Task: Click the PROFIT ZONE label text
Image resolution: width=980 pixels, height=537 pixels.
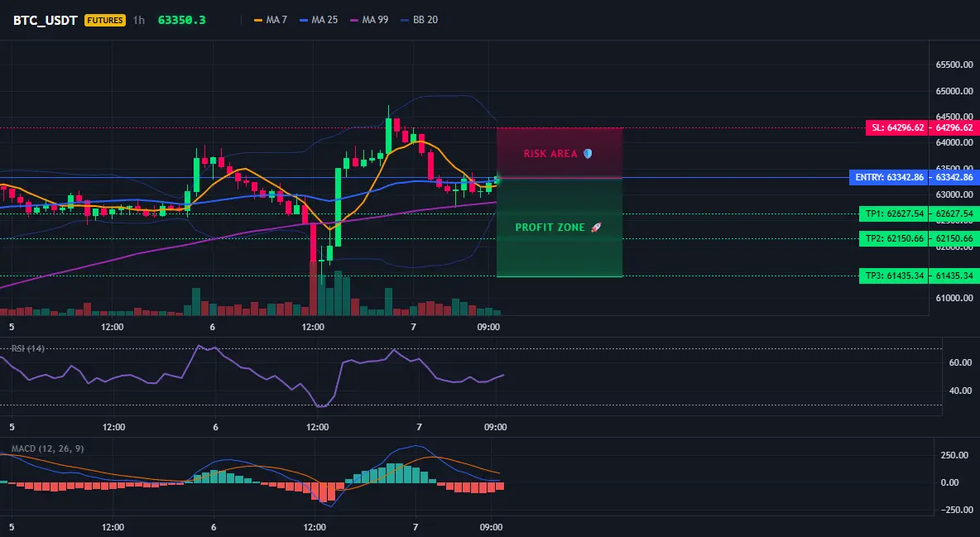Action: 550,228
